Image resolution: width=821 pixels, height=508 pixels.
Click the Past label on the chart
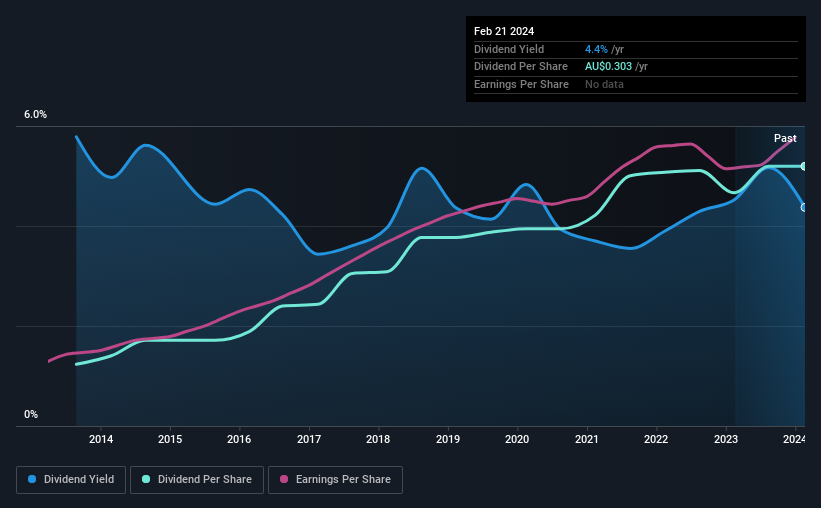pos(785,138)
